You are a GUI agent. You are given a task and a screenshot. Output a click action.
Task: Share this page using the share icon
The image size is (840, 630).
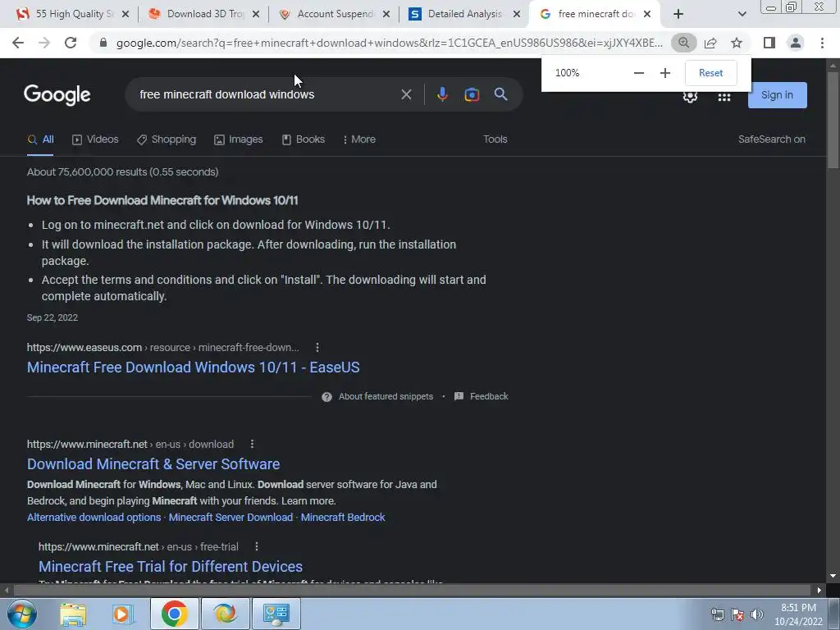click(x=710, y=43)
